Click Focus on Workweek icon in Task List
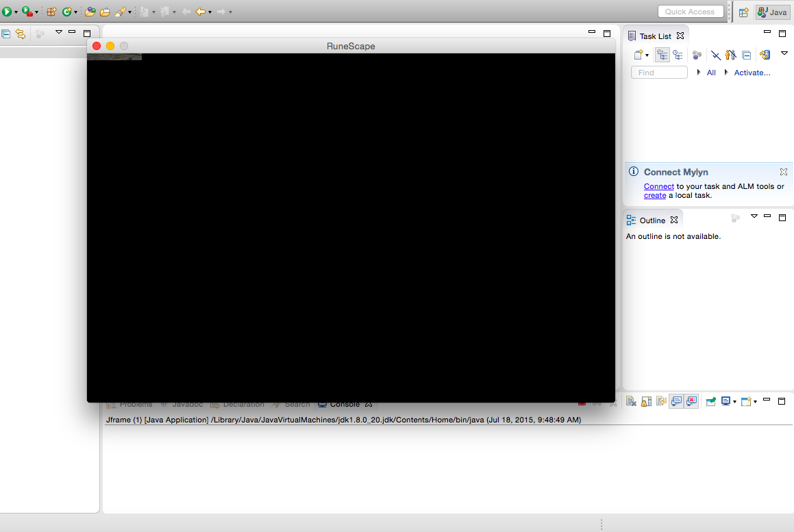 697,55
